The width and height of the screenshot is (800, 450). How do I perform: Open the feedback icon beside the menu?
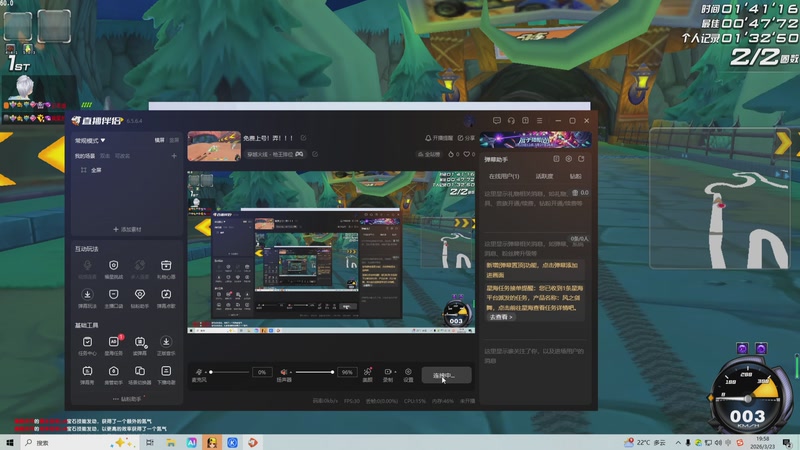click(526, 121)
